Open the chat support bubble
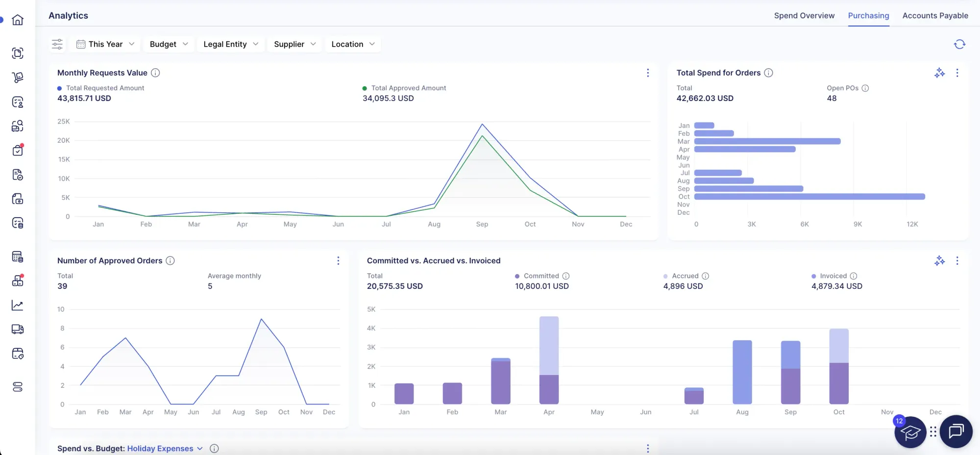The width and height of the screenshot is (980, 455). (956, 431)
